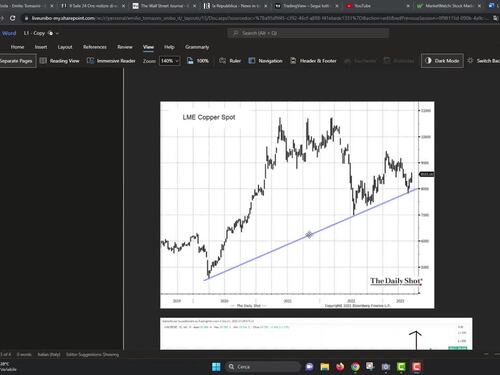Image resolution: width=500 pixels, height=375 pixels.
Task: Click the Word app name link
Action: (9, 33)
